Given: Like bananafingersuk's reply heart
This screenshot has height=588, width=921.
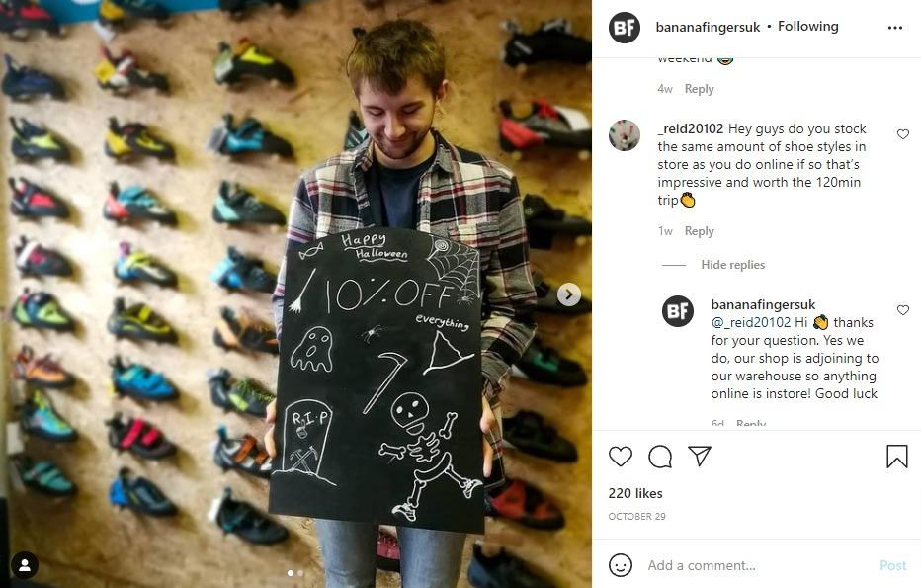Looking at the screenshot, I should point(903,310).
